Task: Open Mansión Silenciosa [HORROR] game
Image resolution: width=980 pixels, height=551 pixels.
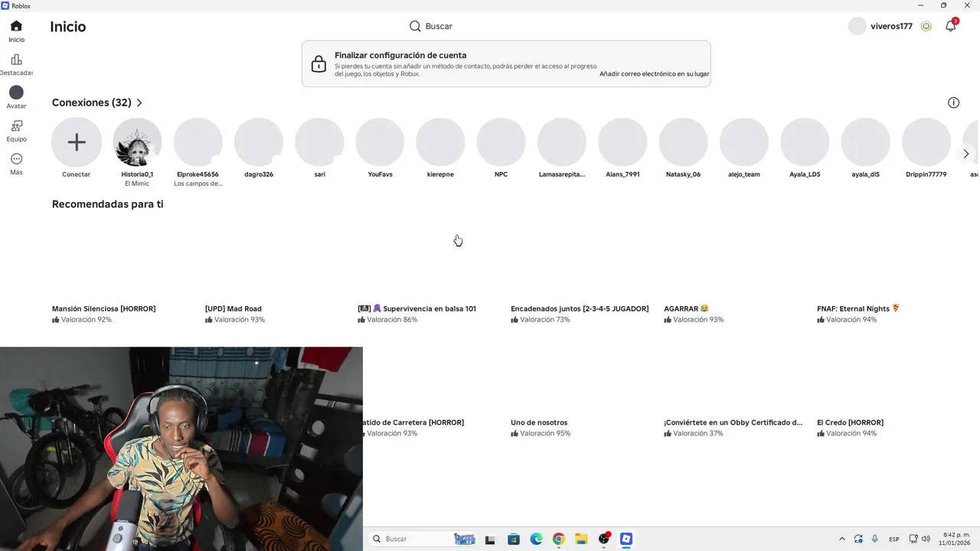Action: (x=103, y=309)
